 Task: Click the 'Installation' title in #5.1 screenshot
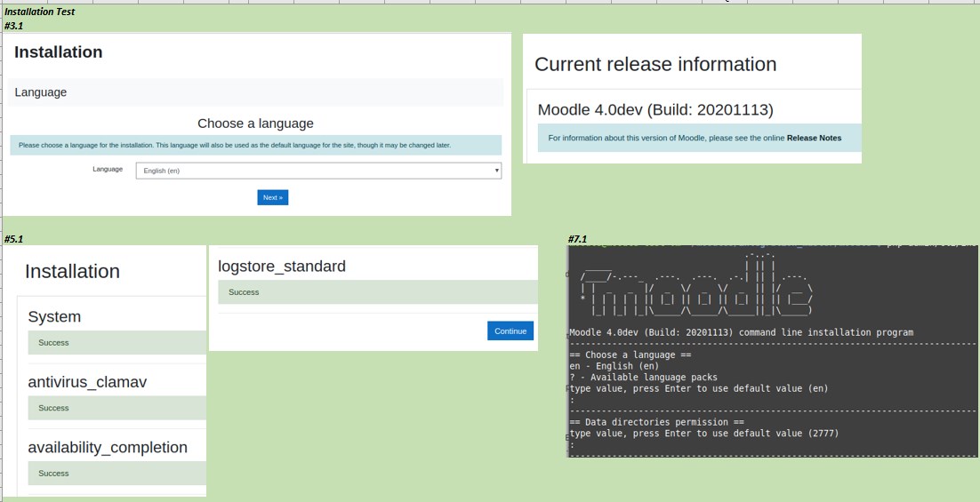[73, 272]
